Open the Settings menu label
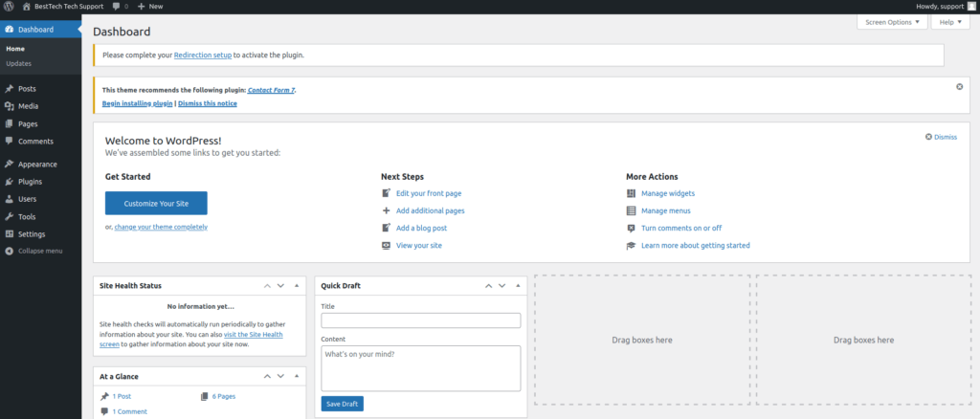The image size is (980, 419). point(32,234)
